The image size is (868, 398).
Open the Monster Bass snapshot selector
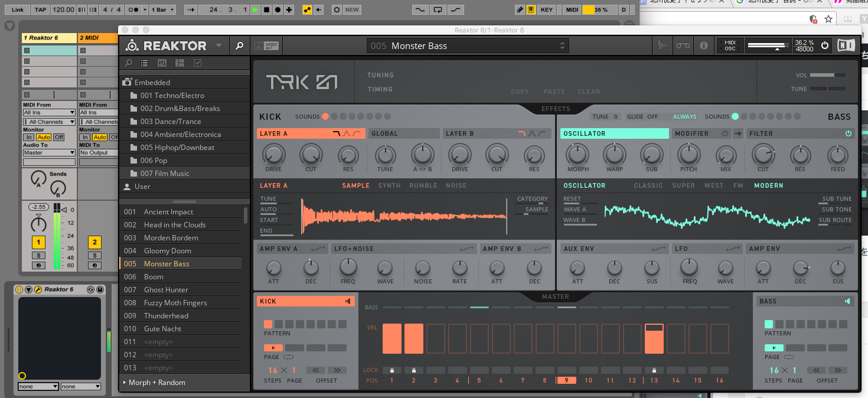click(468, 45)
